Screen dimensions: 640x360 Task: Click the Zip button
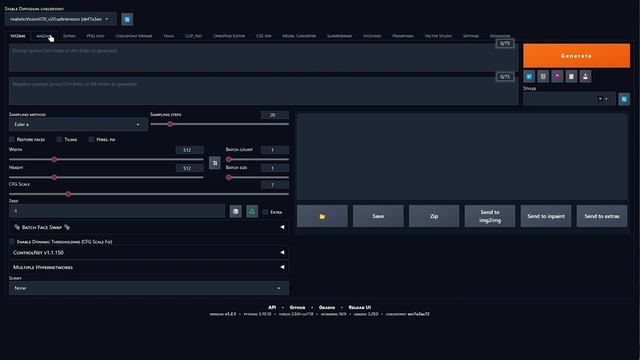(434, 216)
